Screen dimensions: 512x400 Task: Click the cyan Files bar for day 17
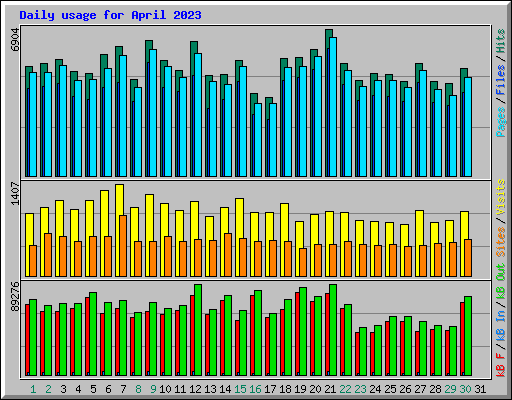tap(273, 140)
